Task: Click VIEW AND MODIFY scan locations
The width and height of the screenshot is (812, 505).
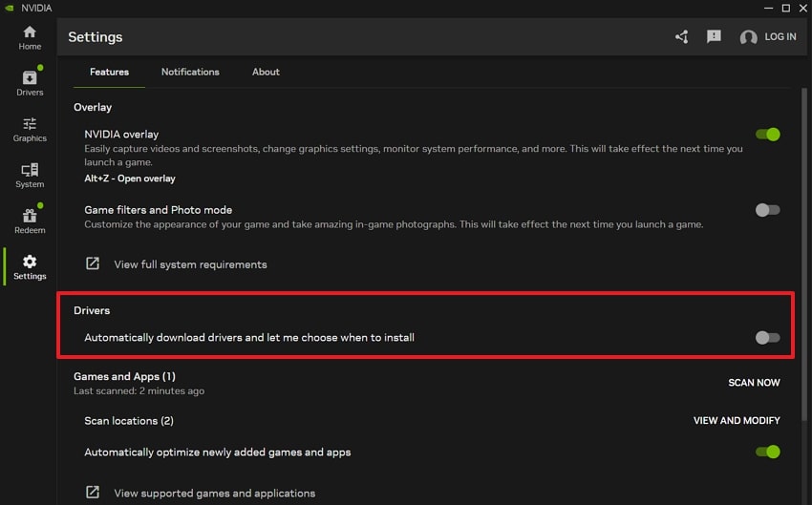Action: 737,421
